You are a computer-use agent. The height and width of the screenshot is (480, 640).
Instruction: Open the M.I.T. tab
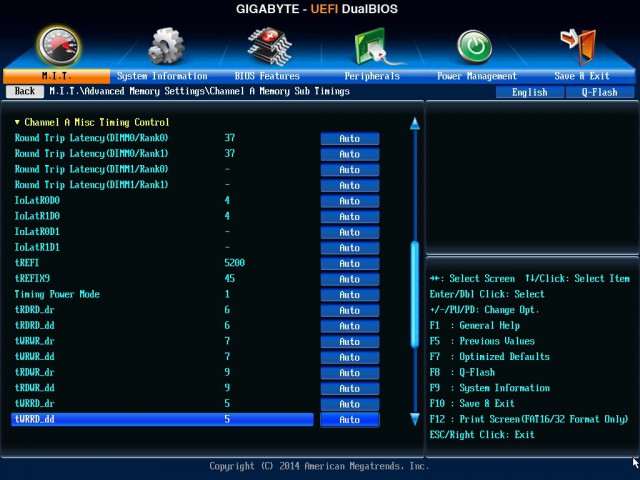[56, 76]
